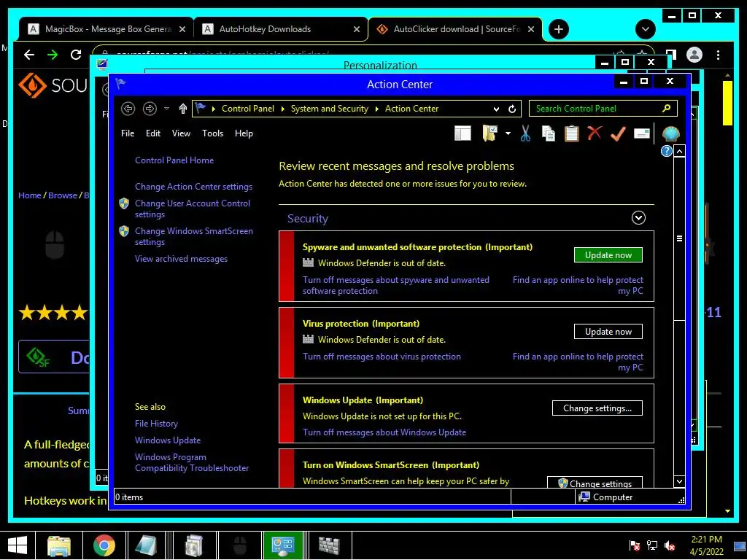Open the Help menu
747x560 pixels.
(x=244, y=133)
